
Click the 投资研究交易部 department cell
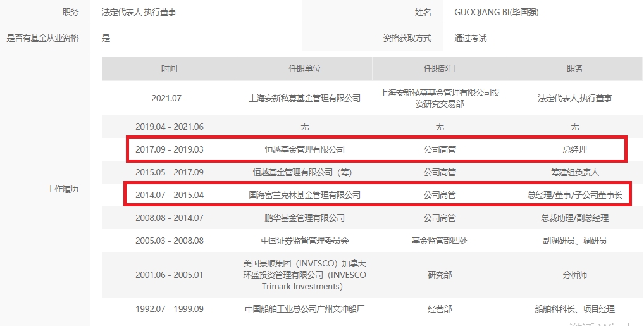440,98
